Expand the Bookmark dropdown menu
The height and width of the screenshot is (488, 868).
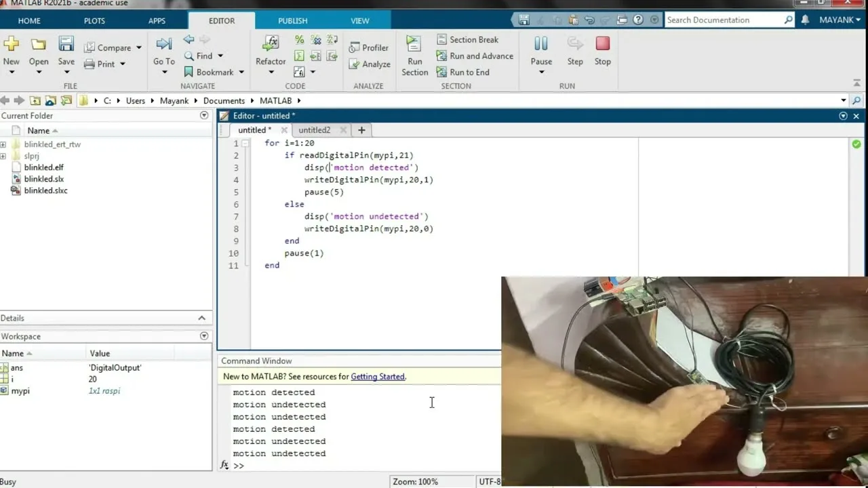[x=239, y=73]
